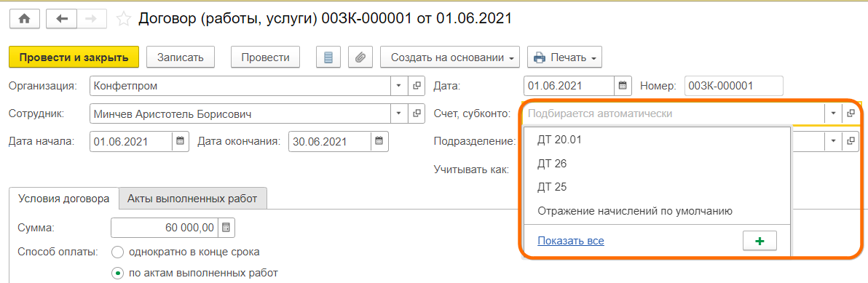Image resolution: width=868 pixels, height=283 pixels.
Task: Open Создать на основании menu
Action: tap(450, 57)
